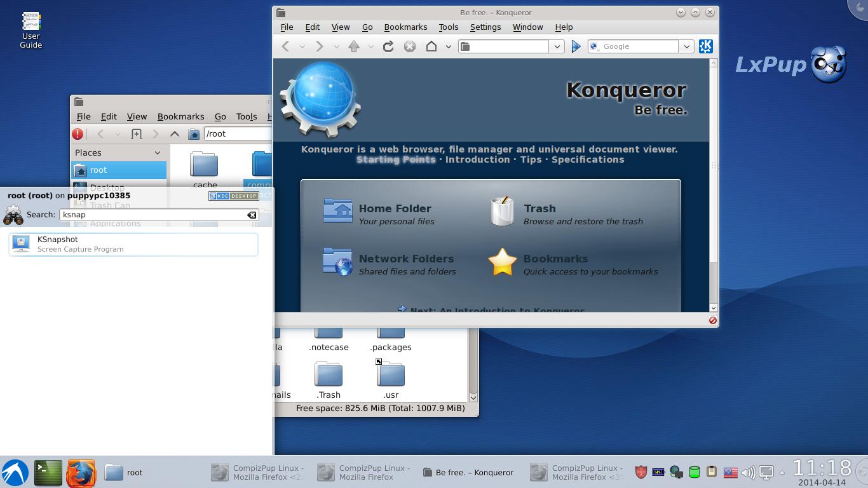
Task: Click the firewall shield tray icon
Action: (x=641, y=472)
